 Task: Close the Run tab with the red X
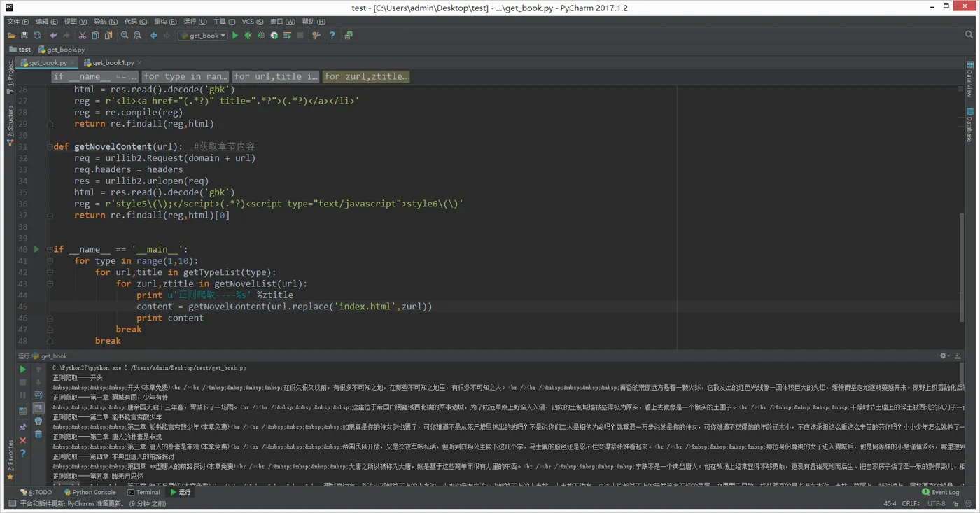[23, 440]
